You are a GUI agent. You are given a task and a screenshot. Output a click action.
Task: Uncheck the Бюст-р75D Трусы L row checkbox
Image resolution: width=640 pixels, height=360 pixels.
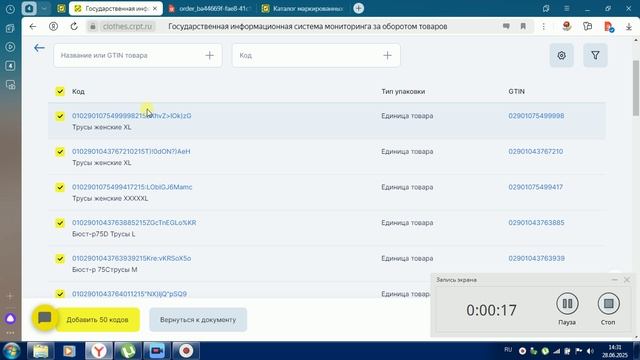(60, 223)
